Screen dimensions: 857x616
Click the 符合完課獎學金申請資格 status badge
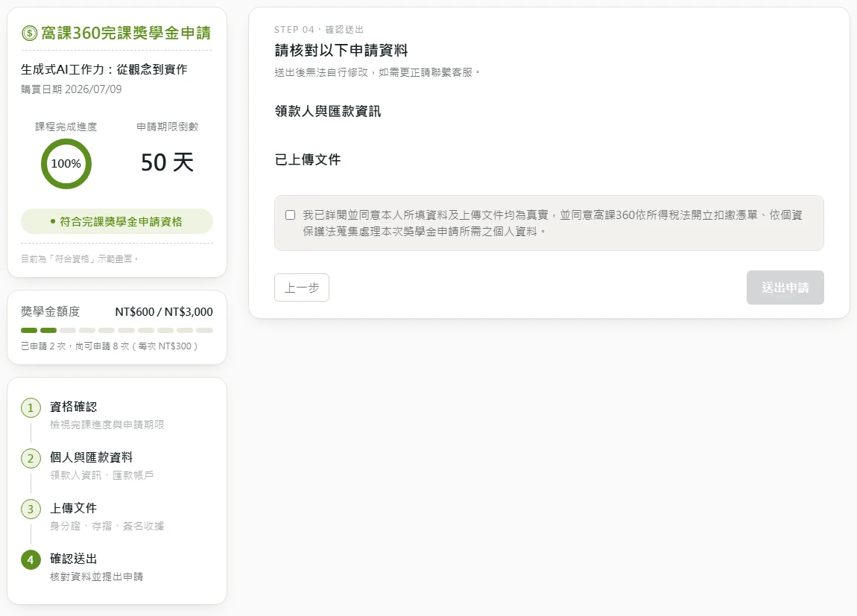pos(117,221)
